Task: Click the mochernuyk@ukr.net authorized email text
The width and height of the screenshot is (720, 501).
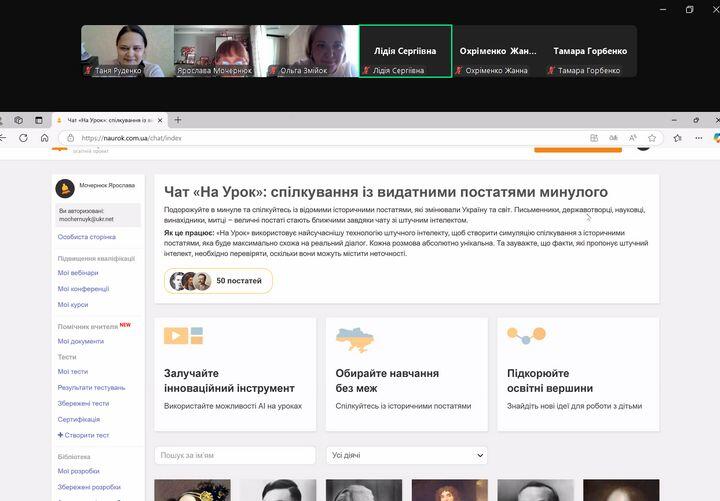Action: [86, 219]
